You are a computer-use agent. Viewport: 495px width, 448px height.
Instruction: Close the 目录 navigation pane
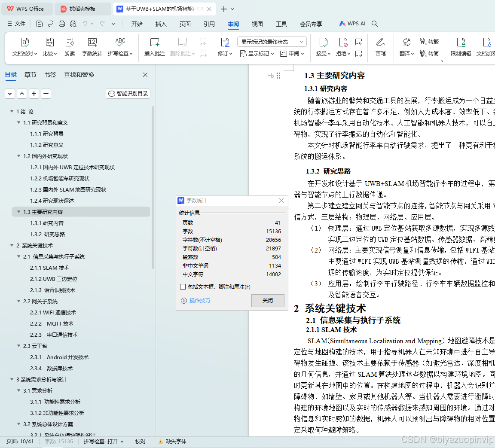pos(145,75)
